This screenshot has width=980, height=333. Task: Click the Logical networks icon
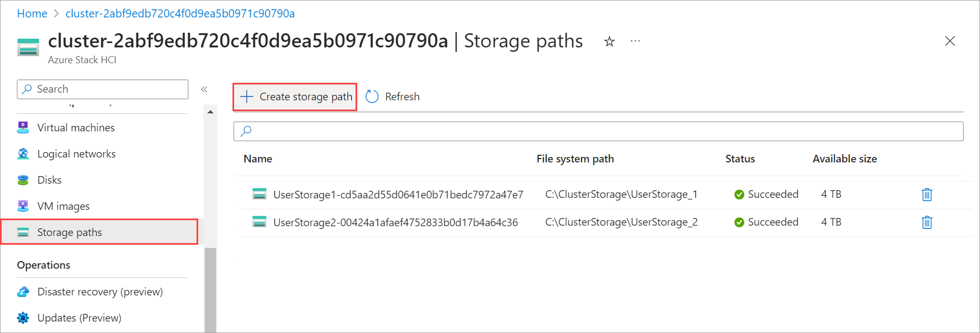[x=23, y=154]
